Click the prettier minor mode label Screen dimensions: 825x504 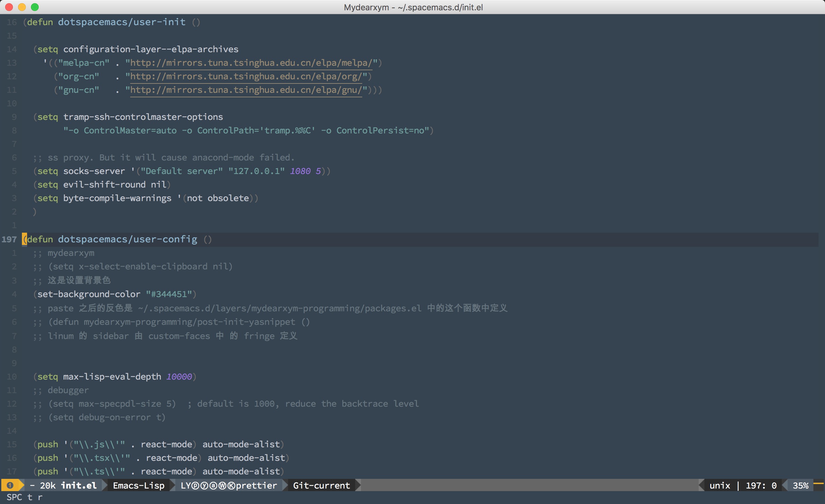click(x=257, y=486)
